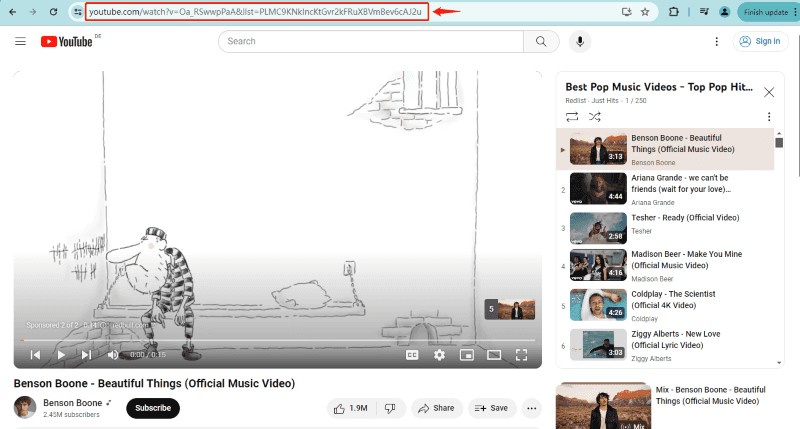Open the YouTube settings kebab menu in header
The width and height of the screenshot is (800, 429).
(716, 41)
